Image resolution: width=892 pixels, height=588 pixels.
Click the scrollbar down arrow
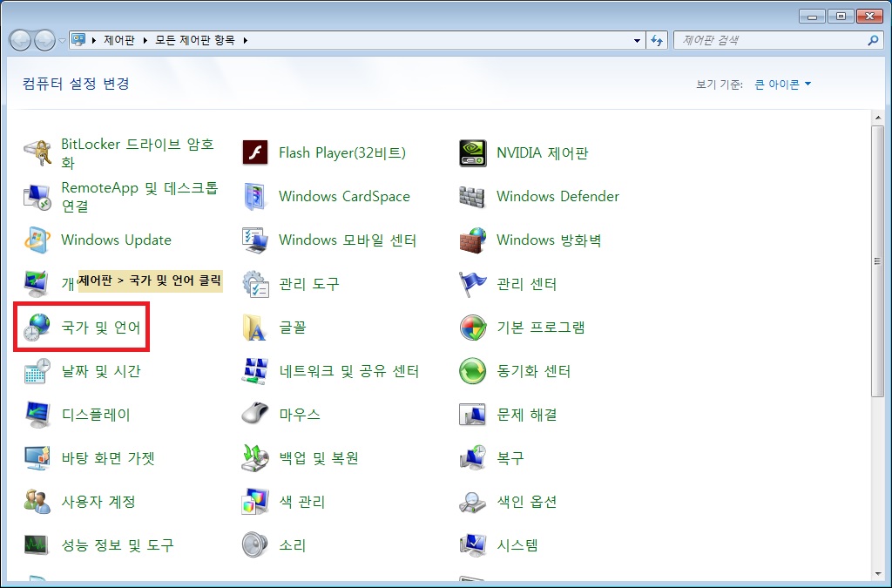point(878,574)
